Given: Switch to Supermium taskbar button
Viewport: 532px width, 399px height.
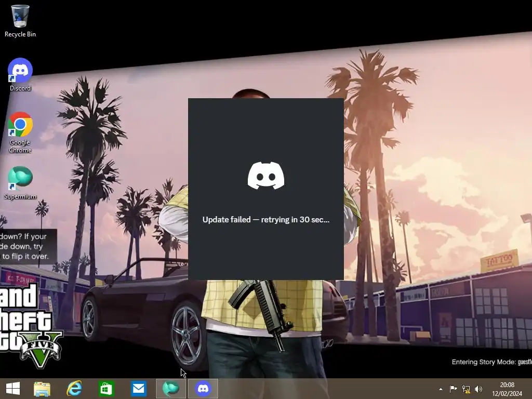Looking at the screenshot, I should [170, 389].
